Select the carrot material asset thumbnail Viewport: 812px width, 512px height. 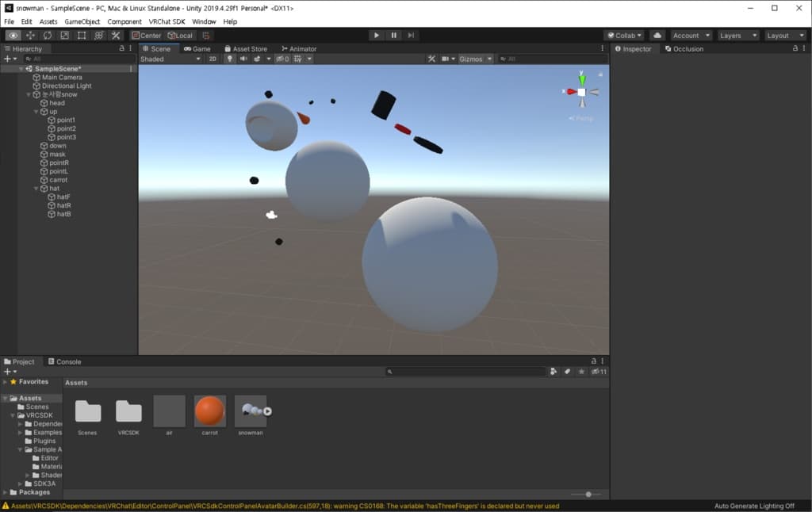click(210, 412)
